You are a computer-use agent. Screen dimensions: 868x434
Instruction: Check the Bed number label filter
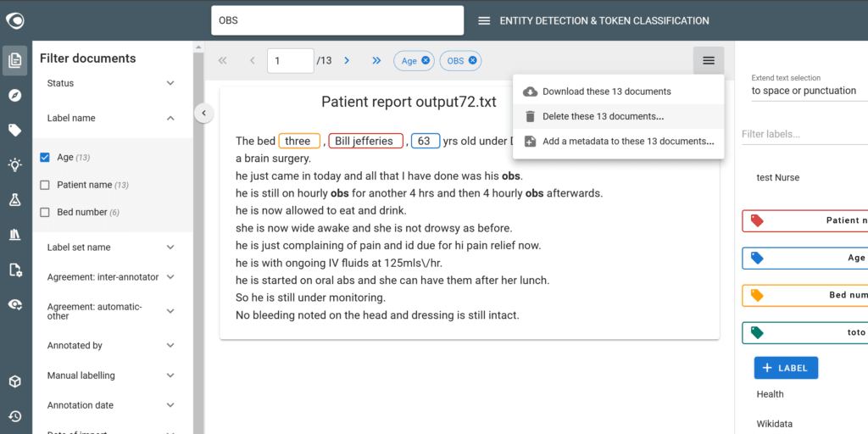45,212
